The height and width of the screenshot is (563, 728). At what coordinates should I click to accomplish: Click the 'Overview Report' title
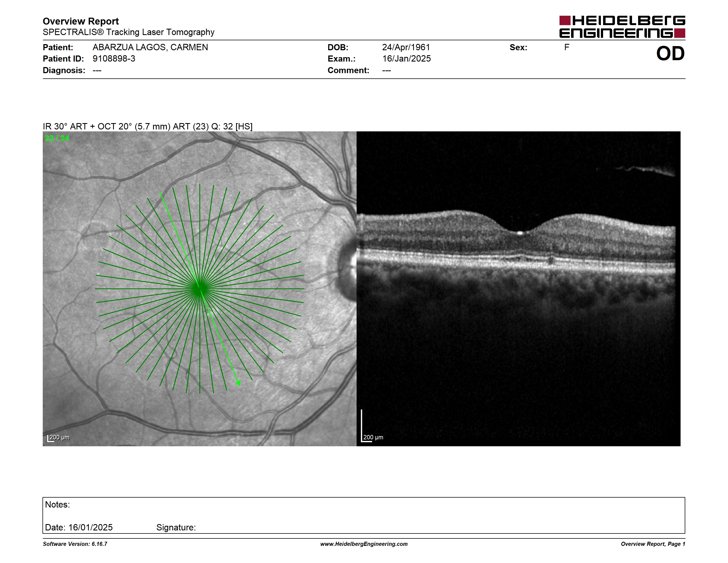81,21
